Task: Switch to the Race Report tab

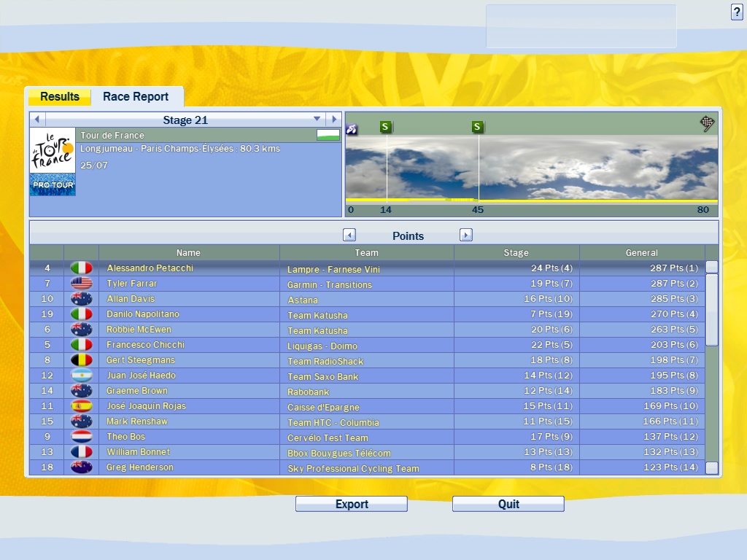Action: pos(136,97)
